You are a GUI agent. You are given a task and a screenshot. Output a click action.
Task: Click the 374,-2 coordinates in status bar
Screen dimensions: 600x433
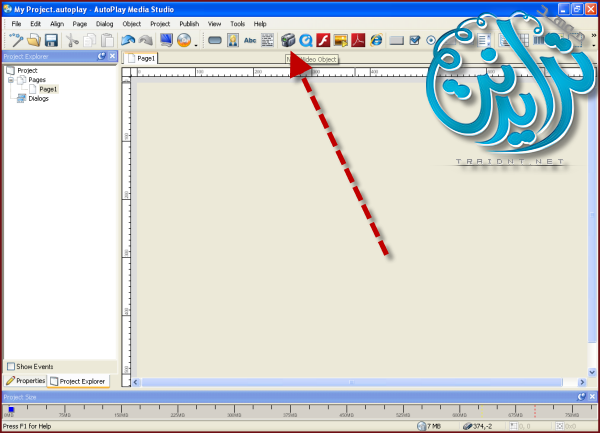tap(477, 426)
